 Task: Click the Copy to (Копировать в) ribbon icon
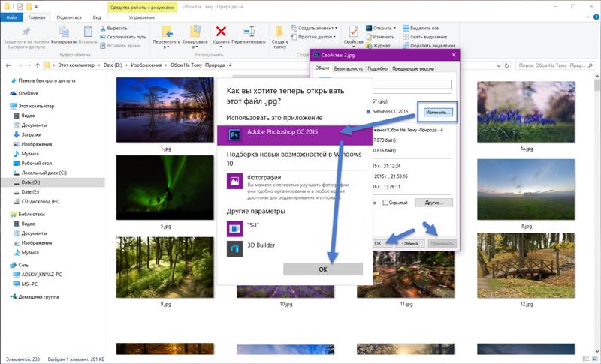tap(195, 32)
